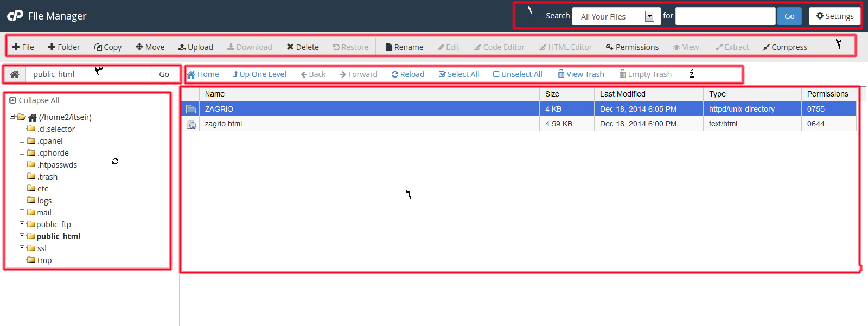Image resolution: width=868 pixels, height=326 pixels.
Task: Expand the public_html folder node
Action: point(22,235)
